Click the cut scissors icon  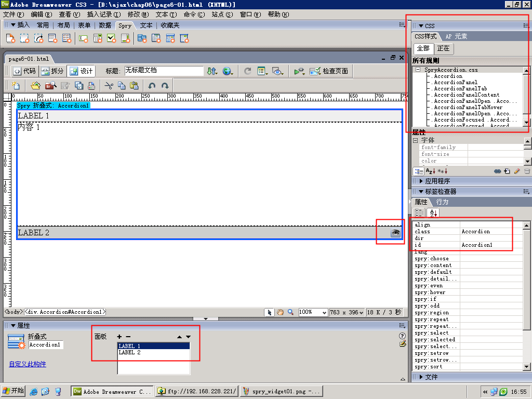[x=109, y=86]
